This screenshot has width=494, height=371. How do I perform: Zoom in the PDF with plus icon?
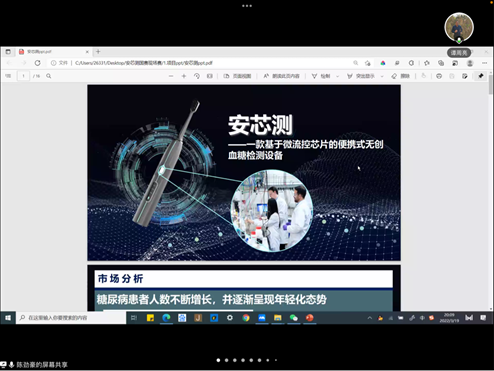184,76
